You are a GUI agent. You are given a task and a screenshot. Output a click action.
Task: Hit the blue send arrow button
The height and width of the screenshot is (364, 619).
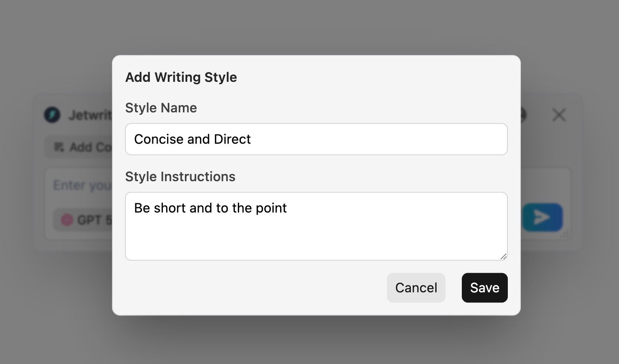pyautogui.click(x=542, y=217)
